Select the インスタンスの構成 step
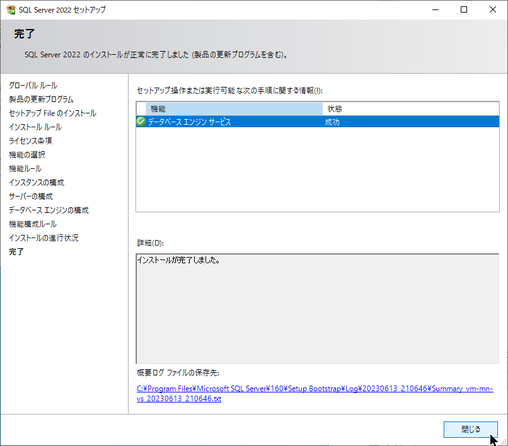508x446 pixels. (x=36, y=182)
